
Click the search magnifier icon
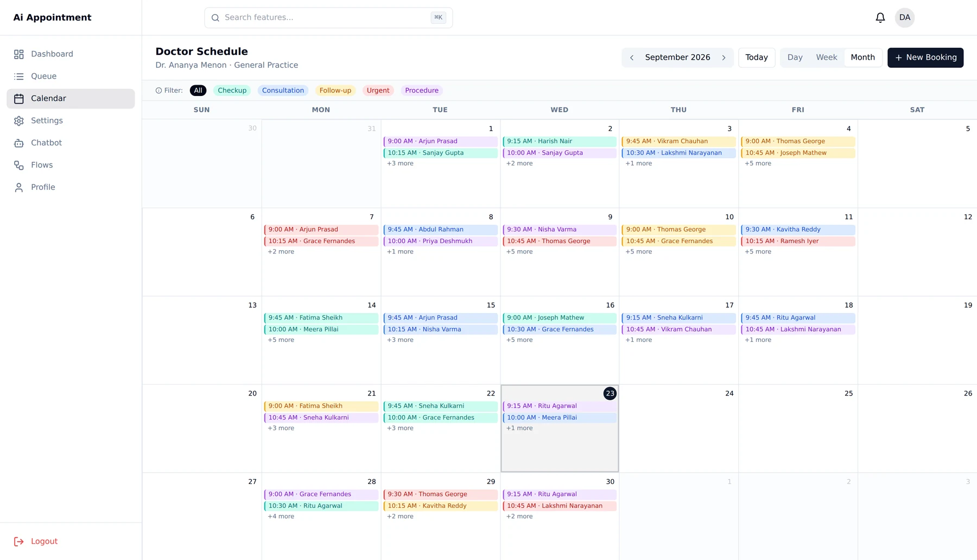coord(215,18)
